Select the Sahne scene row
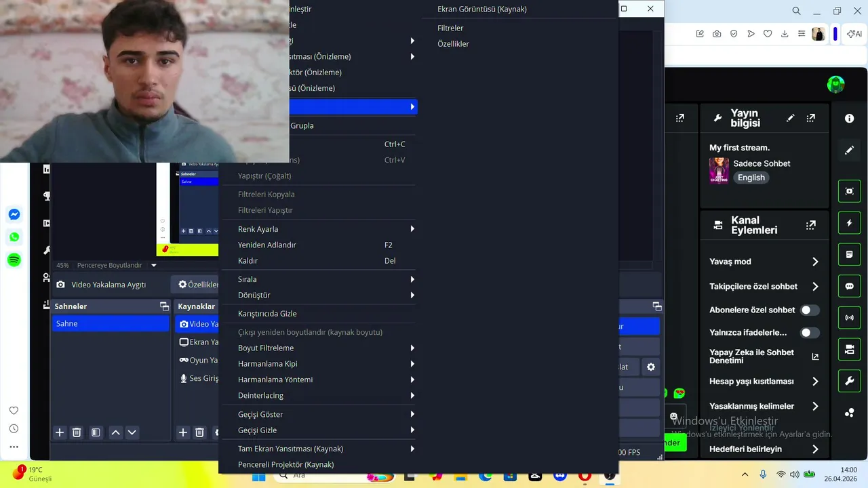The image size is (868, 488). point(111,324)
